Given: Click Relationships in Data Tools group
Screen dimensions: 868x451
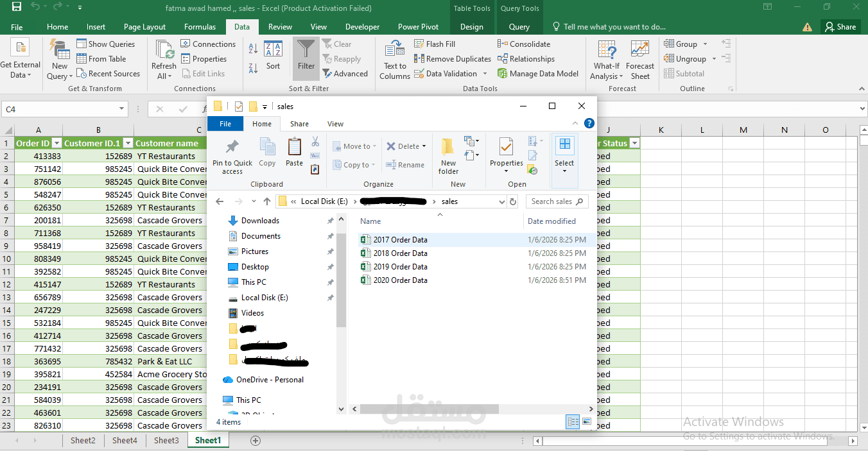Looking at the screenshot, I should click(526, 58).
